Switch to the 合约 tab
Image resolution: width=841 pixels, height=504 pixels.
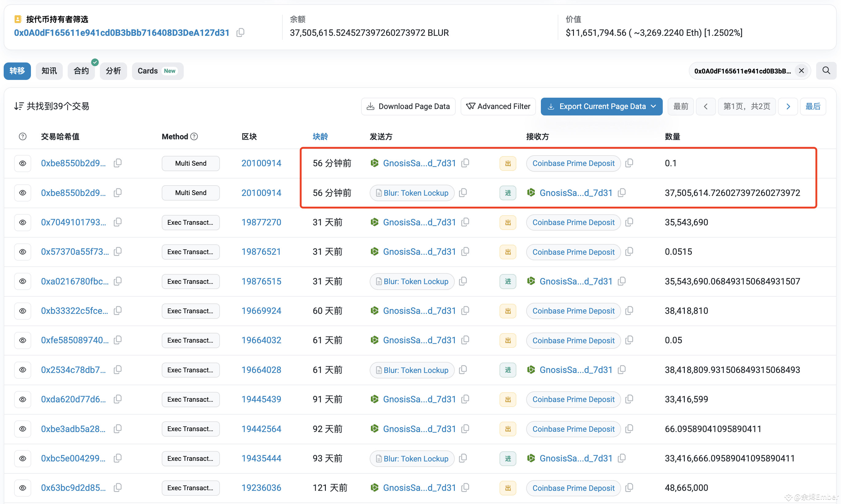[81, 71]
